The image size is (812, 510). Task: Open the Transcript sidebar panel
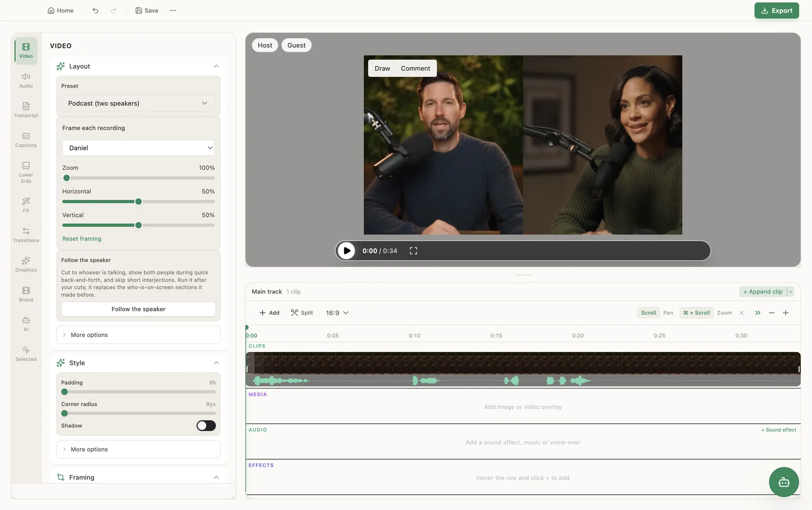[26, 110]
